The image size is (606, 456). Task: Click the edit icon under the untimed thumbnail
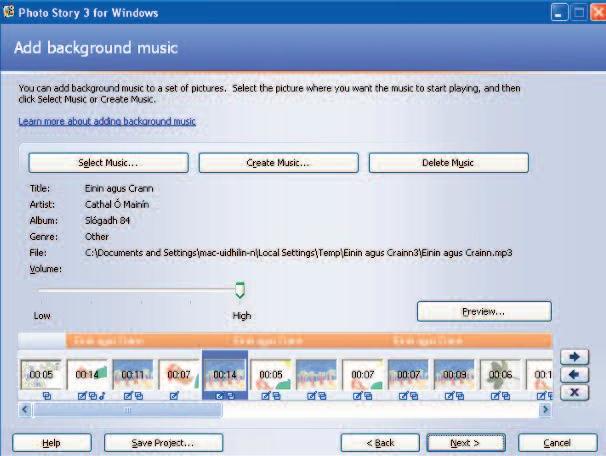point(312,396)
